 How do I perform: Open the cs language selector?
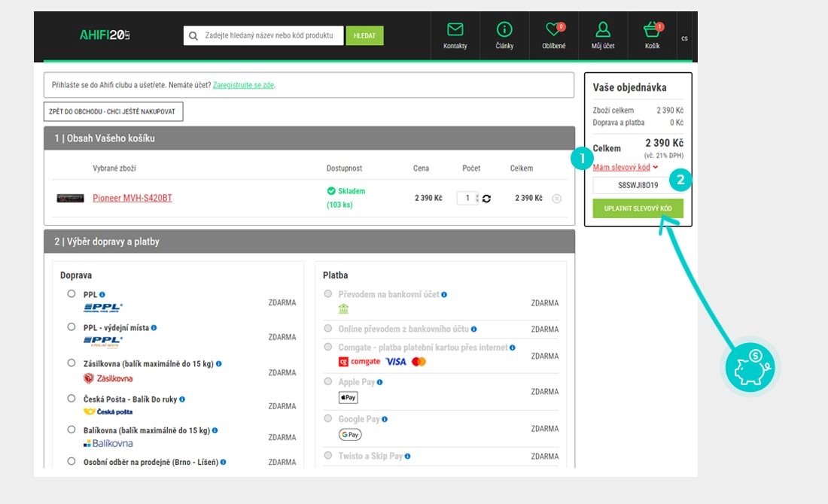684,38
